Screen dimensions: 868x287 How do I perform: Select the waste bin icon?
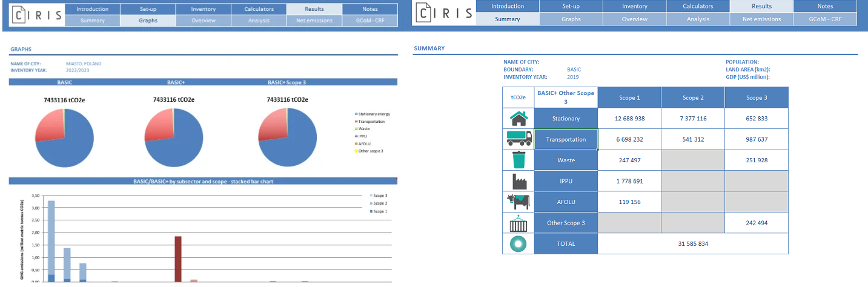pyautogui.click(x=518, y=160)
